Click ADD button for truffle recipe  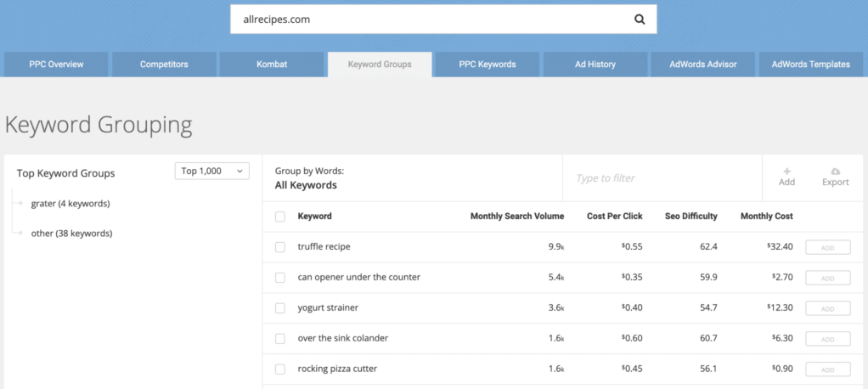827,247
